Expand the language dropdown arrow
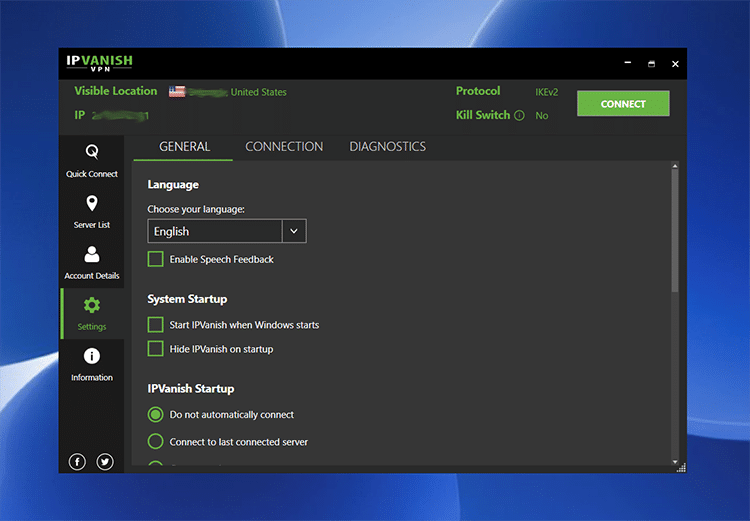The image size is (750, 521). coord(294,231)
